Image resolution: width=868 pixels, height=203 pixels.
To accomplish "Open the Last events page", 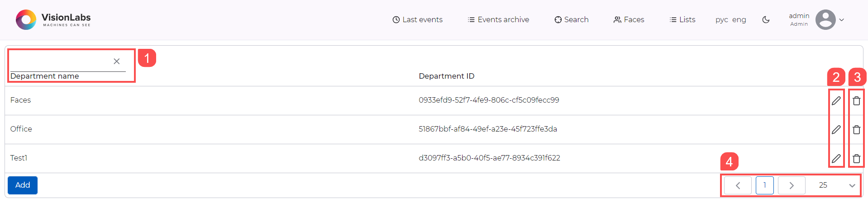I will click(417, 20).
